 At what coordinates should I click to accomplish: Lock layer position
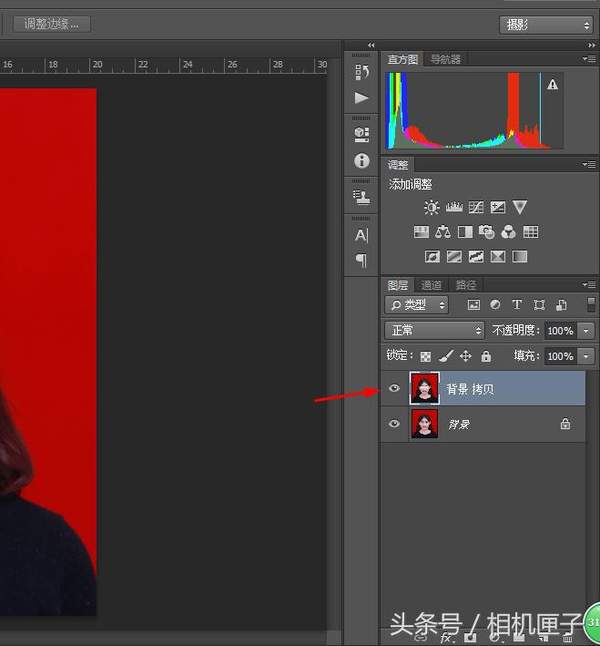(x=466, y=356)
